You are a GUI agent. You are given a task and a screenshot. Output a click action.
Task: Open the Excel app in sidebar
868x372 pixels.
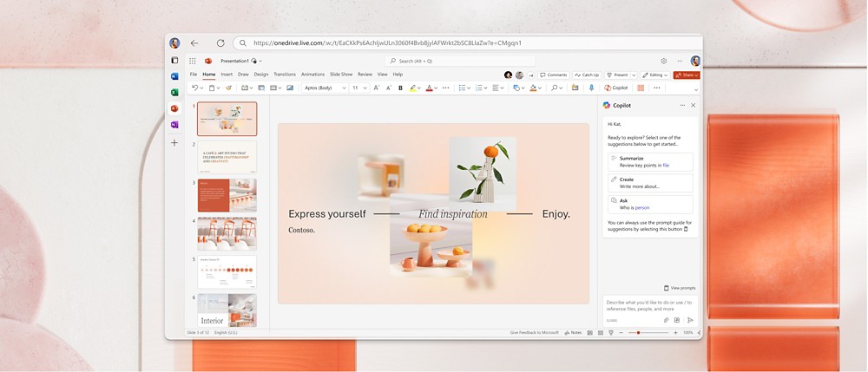(x=174, y=92)
